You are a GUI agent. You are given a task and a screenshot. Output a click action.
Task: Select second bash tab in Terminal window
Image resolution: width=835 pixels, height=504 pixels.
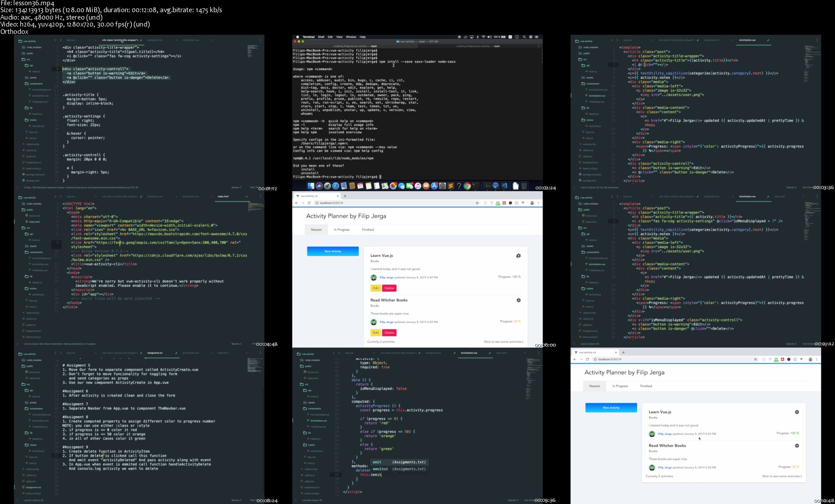click(477, 46)
